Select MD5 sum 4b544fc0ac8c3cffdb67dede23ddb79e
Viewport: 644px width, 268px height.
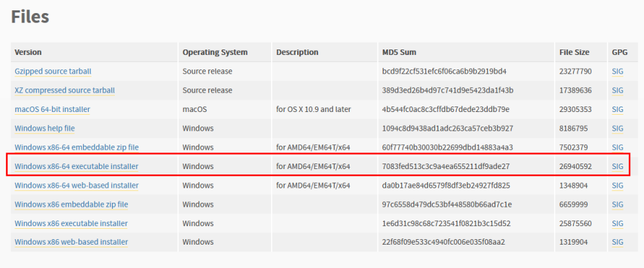tap(446, 109)
